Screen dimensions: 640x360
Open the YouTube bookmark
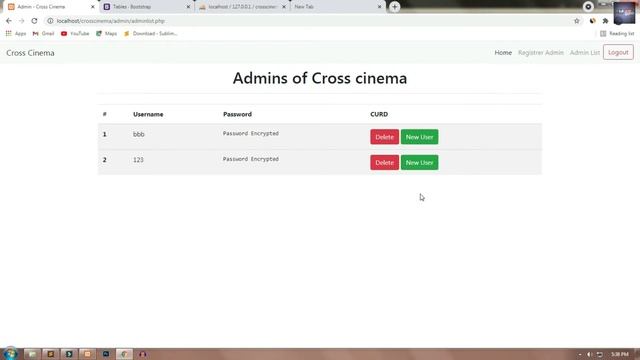click(75, 33)
